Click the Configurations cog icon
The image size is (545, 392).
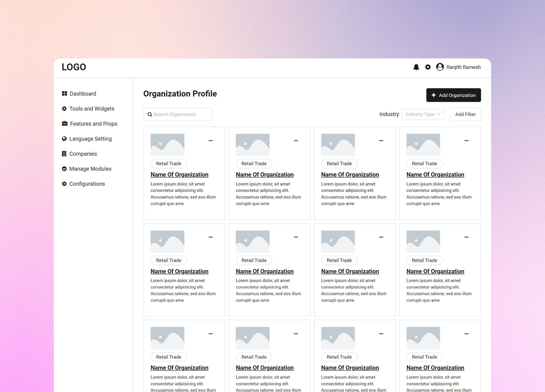click(64, 184)
